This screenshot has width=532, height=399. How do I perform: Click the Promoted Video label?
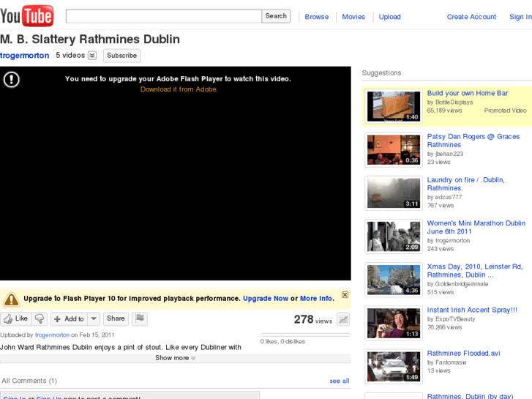[x=505, y=111]
